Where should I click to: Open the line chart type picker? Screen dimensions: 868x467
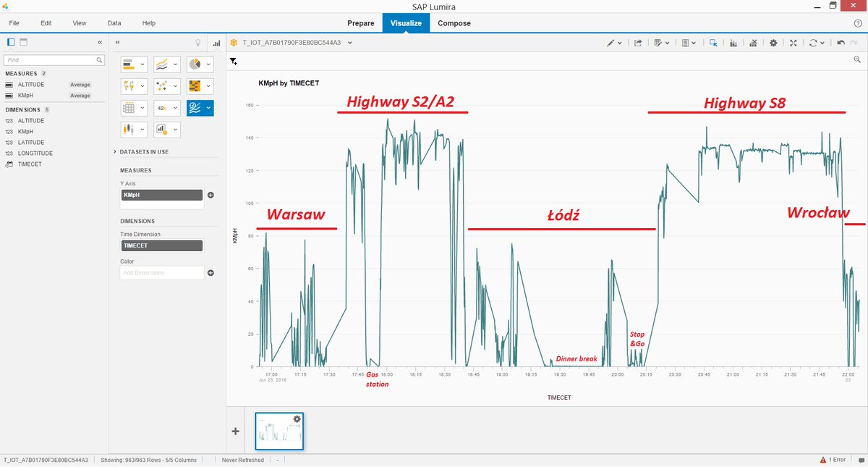(x=167, y=64)
